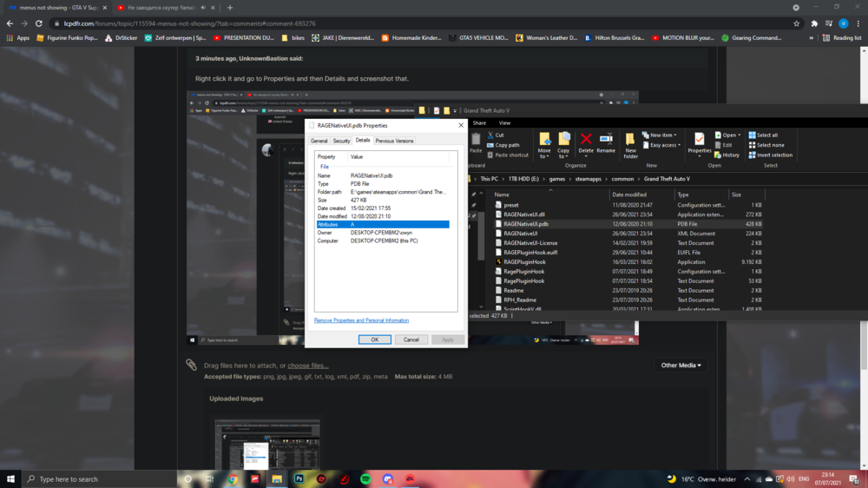Reload the page with the refresh icon
The width and height of the screenshot is (868, 488).
(x=39, y=23)
